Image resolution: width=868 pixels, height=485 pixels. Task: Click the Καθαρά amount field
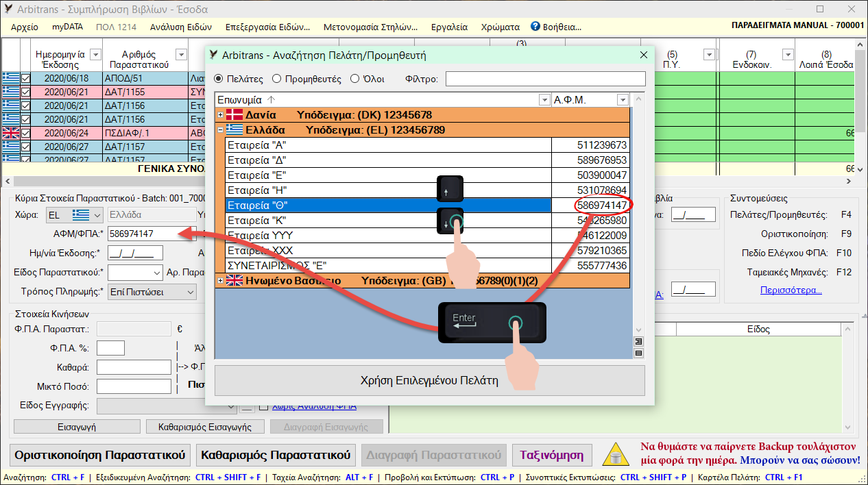(x=134, y=367)
